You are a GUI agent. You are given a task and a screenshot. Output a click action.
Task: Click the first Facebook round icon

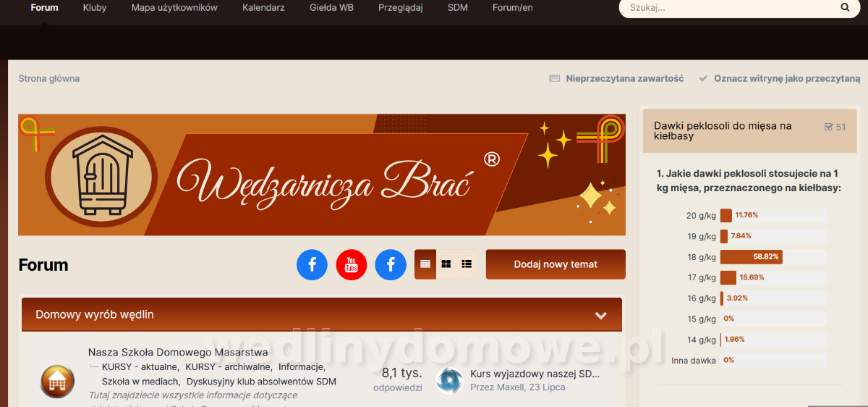point(312,264)
